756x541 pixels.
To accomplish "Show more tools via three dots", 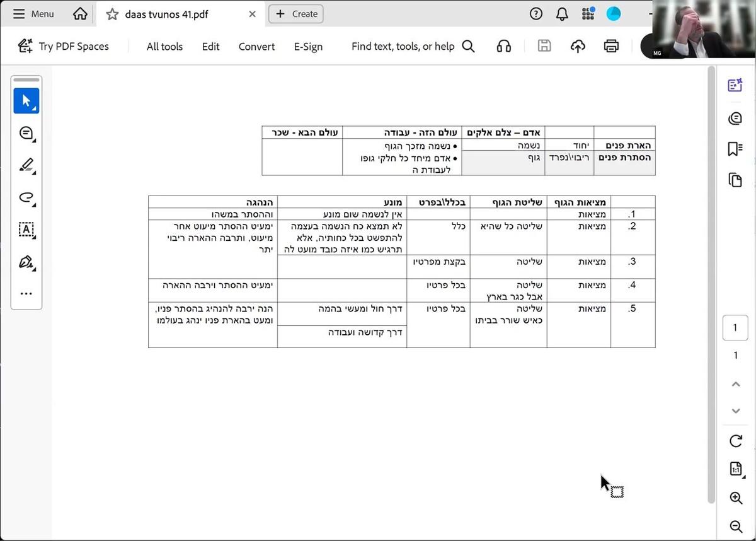I will [26, 293].
